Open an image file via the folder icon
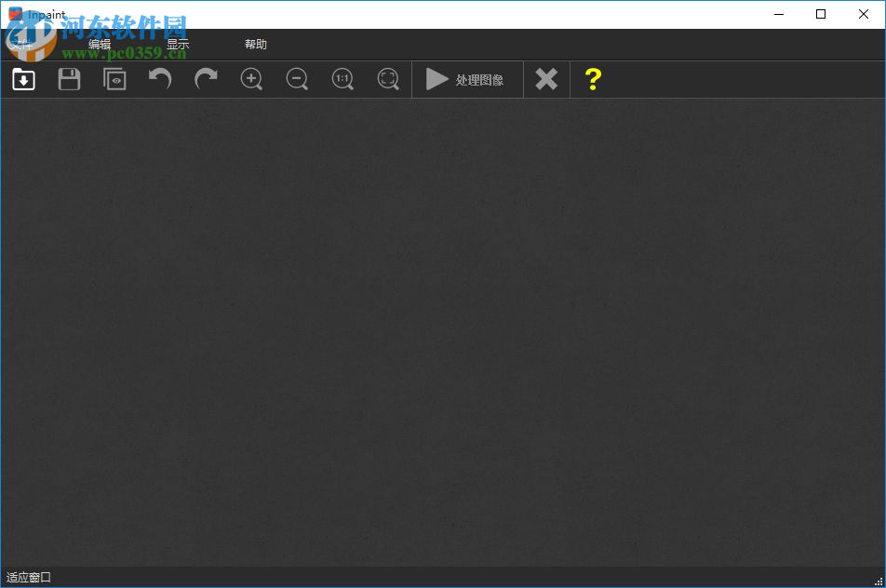The width and height of the screenshot is (886, 588). (23, 79)
